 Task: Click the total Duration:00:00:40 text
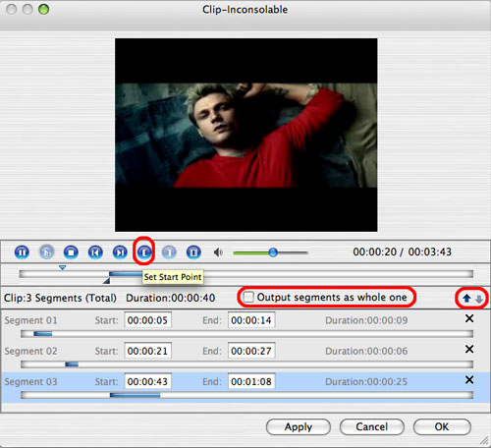(x=171, y=298)
